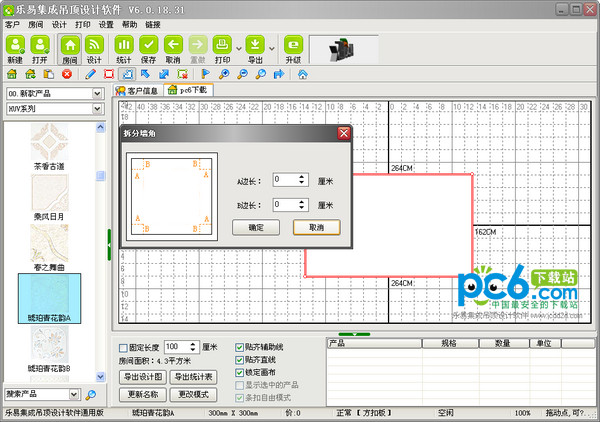This screenshot has width=600, height=422.
Task: Enable the 固定长度 checkbox
Action: pos(123,347)
